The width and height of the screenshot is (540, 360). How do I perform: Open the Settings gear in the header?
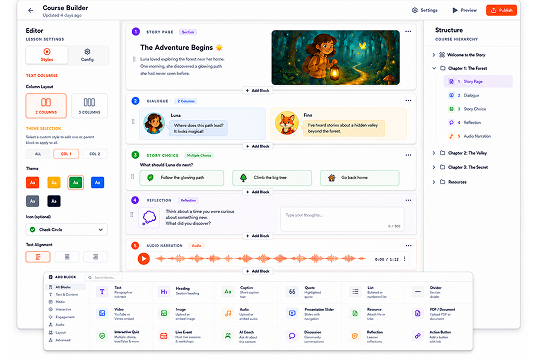click(425, 10)
